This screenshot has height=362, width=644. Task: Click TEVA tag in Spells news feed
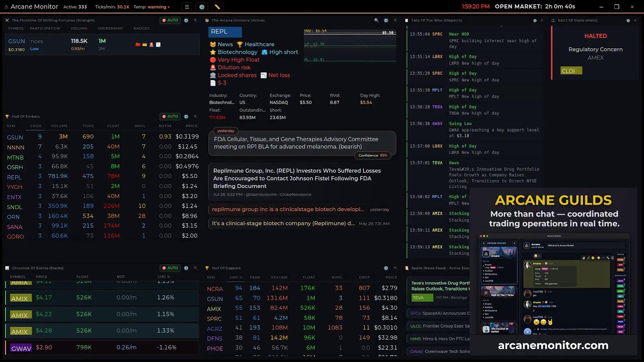pos(424,298)
